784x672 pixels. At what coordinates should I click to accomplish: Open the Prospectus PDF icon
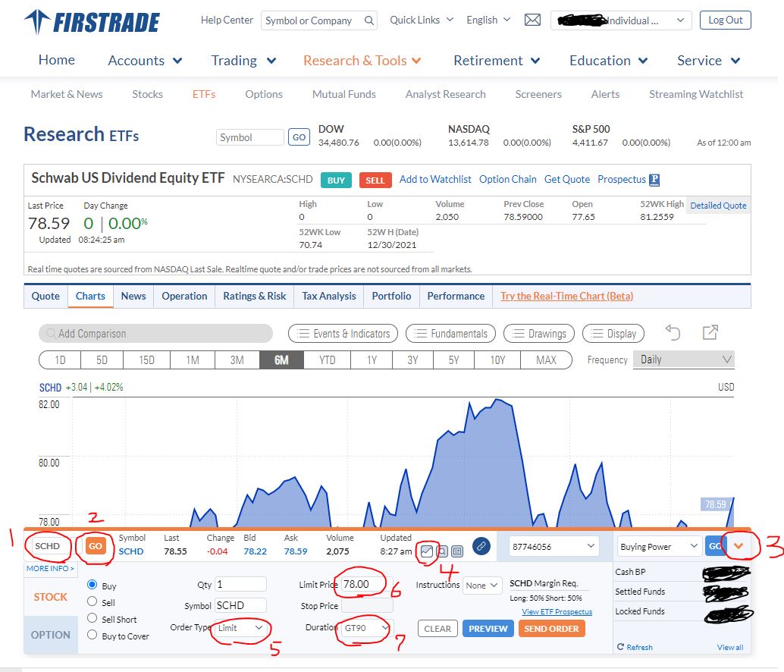point(654,180)
